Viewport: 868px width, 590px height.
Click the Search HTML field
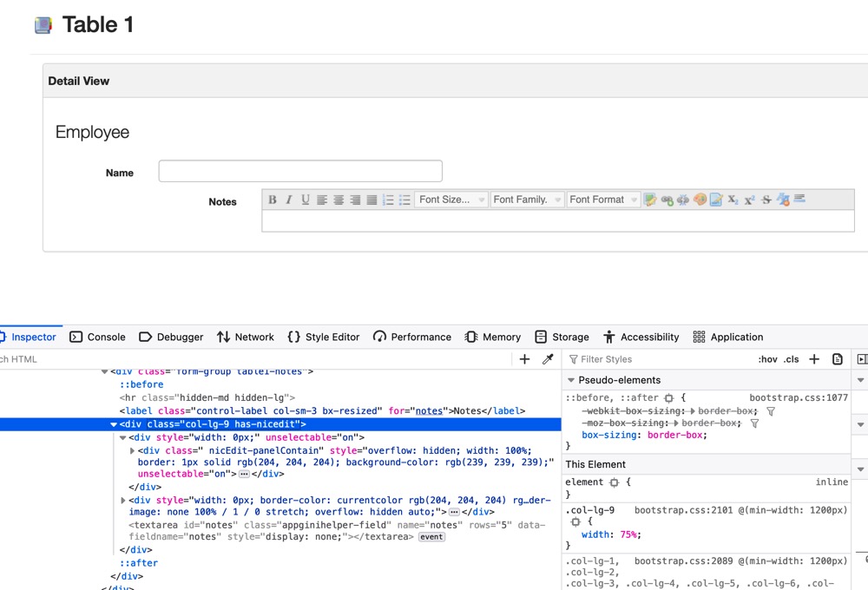click(254, 359)
